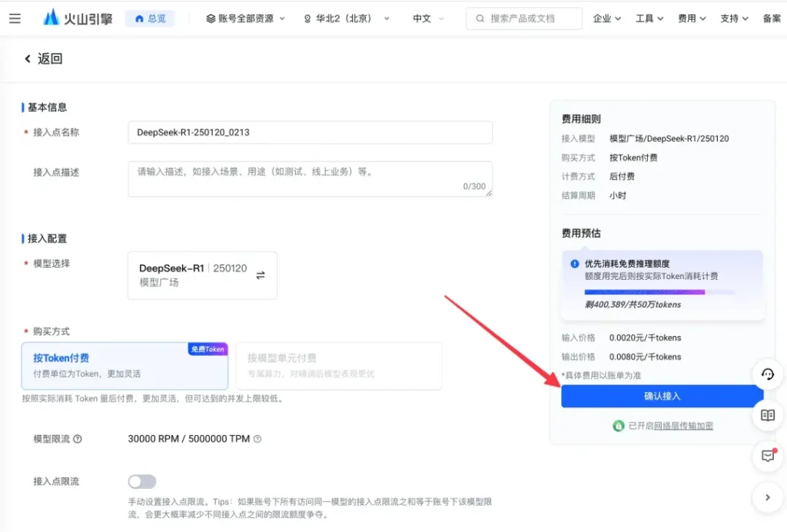Open the feedback message icon

[767, 456]
